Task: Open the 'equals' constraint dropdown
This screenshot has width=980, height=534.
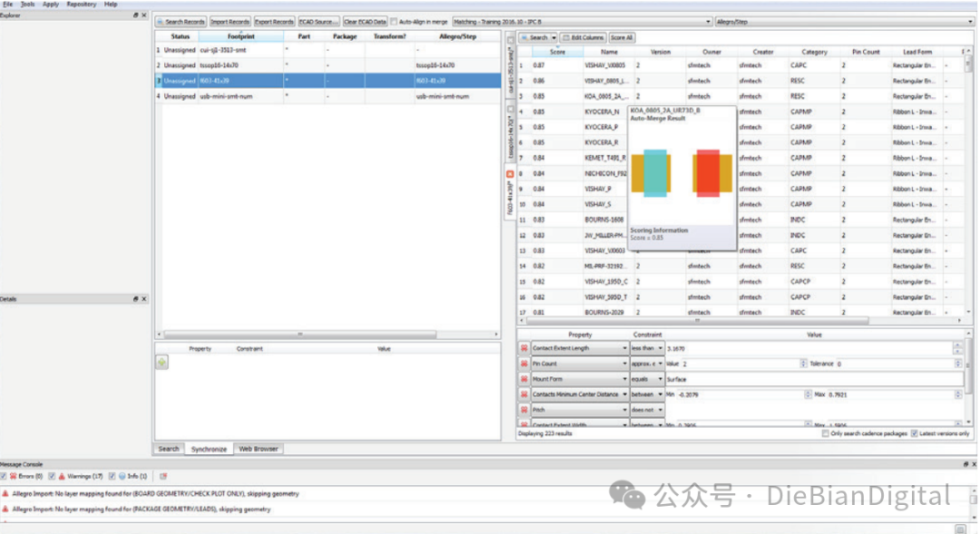Action: [x=647, y=379]
